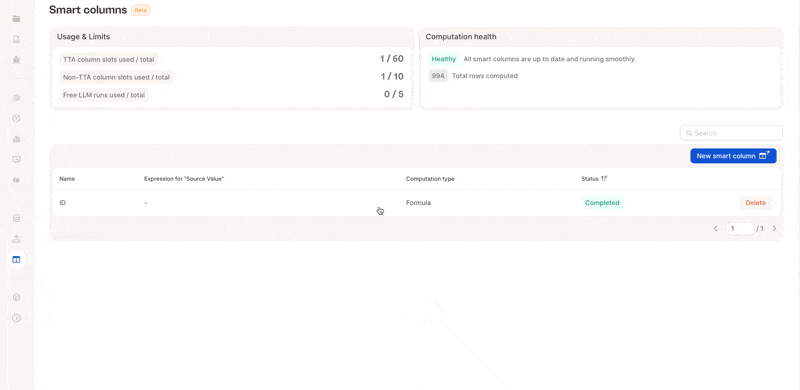Click the 994 rows computed badge
The width and height of the screenshot is (800, 390).
pyautogui.click(x=437, y=76)
